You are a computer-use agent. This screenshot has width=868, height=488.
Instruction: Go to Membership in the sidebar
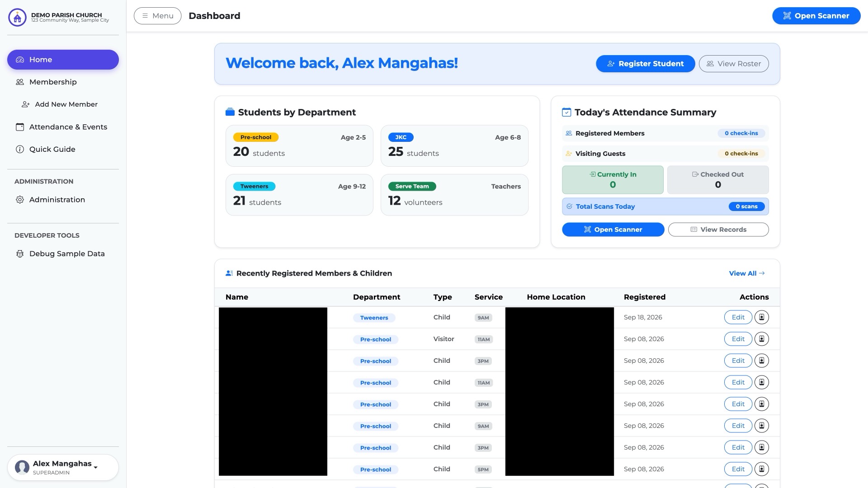[63, 82]
